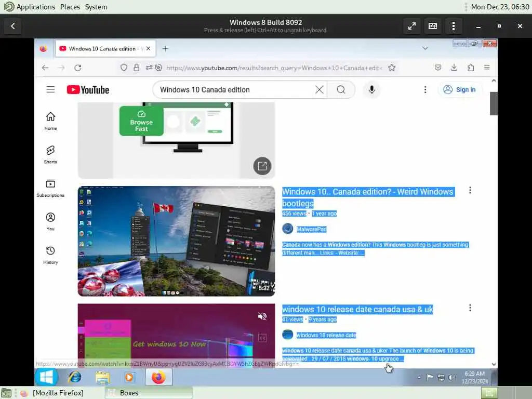532x399 pixels.
Task: Select the Windows 10 Canada edition tab
Action: pos(105,48)
